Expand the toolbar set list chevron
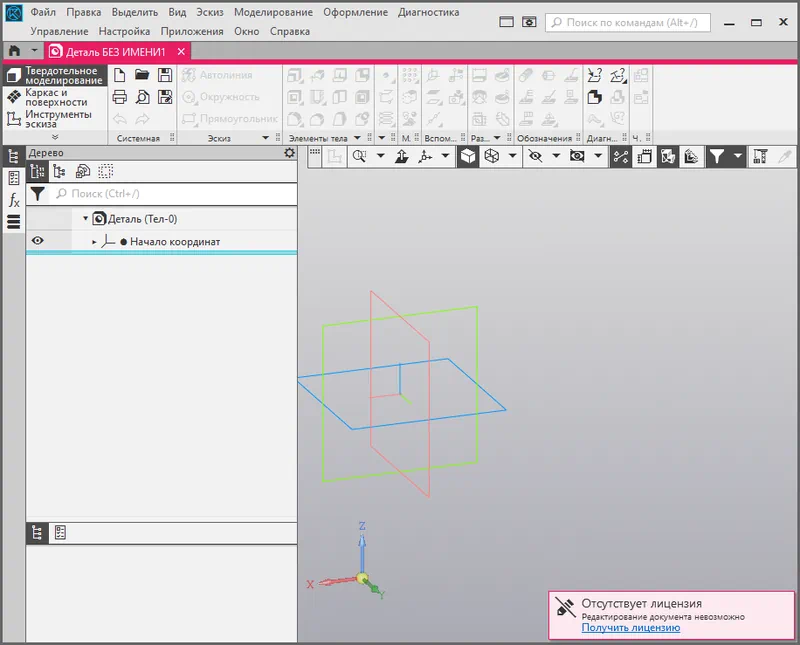 [55, 137]
